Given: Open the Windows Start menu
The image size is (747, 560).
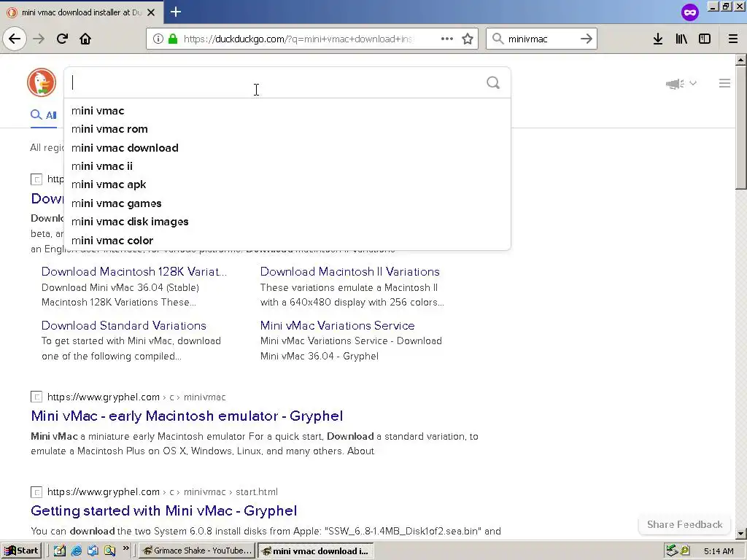Looking at the screenshot, I should [21, 551].
